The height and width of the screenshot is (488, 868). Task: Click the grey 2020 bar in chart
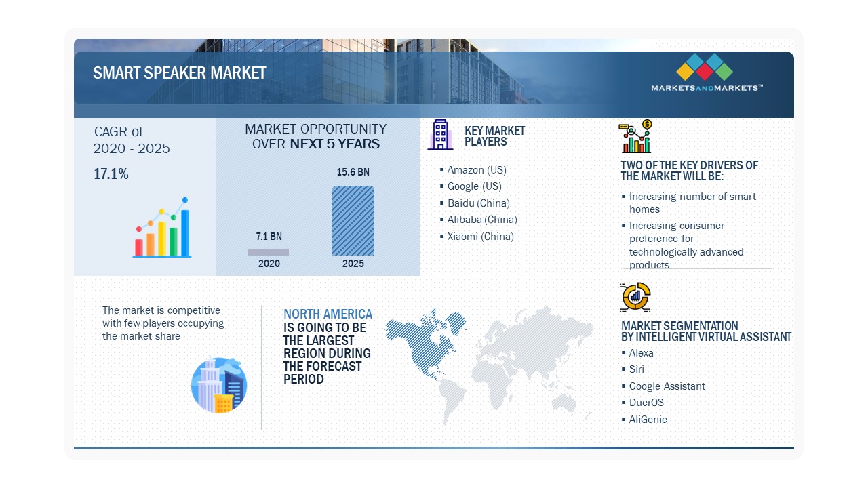click(268, 251)
